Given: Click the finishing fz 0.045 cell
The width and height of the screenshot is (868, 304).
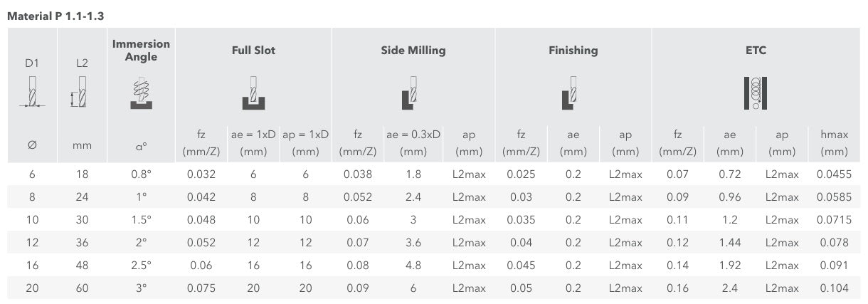Looking at the screenshot, I should pos(521,266).
